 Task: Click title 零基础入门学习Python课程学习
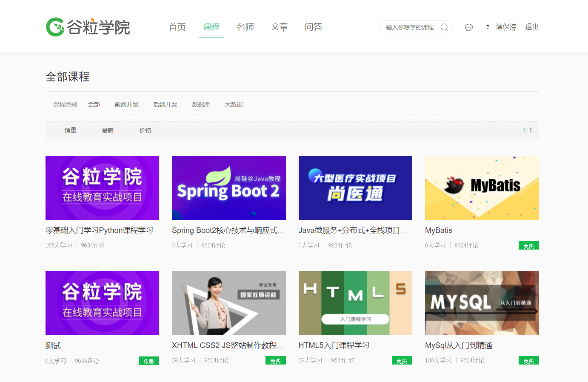[x=100, y=230]
